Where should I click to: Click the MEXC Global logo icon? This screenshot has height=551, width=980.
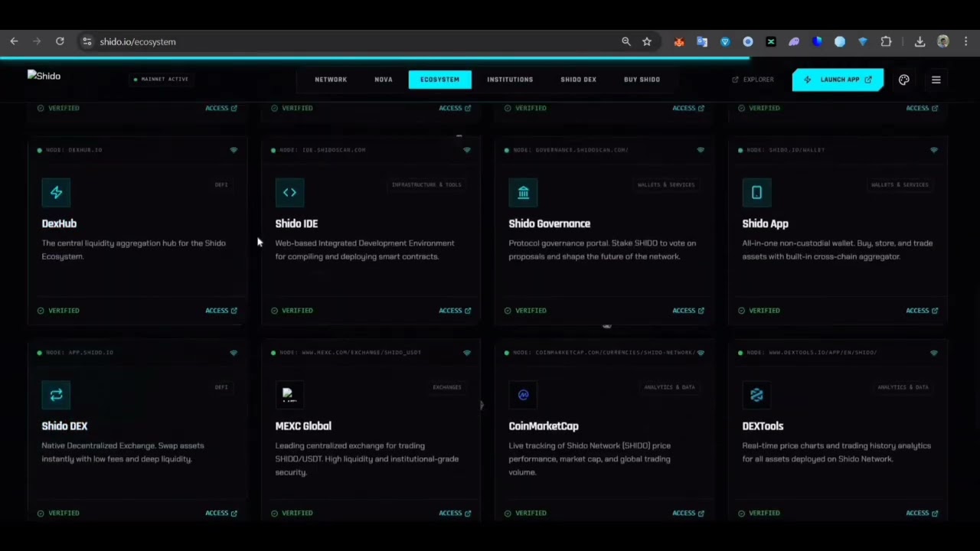point(289,395)
